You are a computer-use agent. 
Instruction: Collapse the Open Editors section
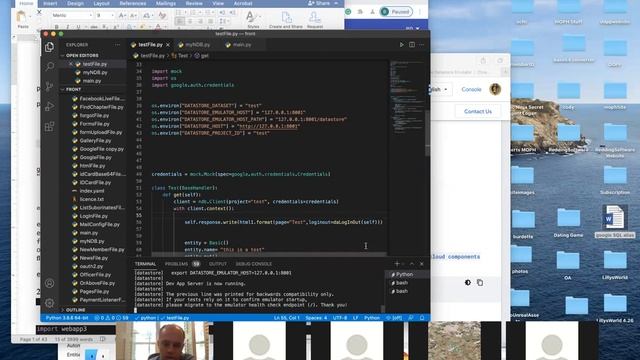click(x=82, y=56)
